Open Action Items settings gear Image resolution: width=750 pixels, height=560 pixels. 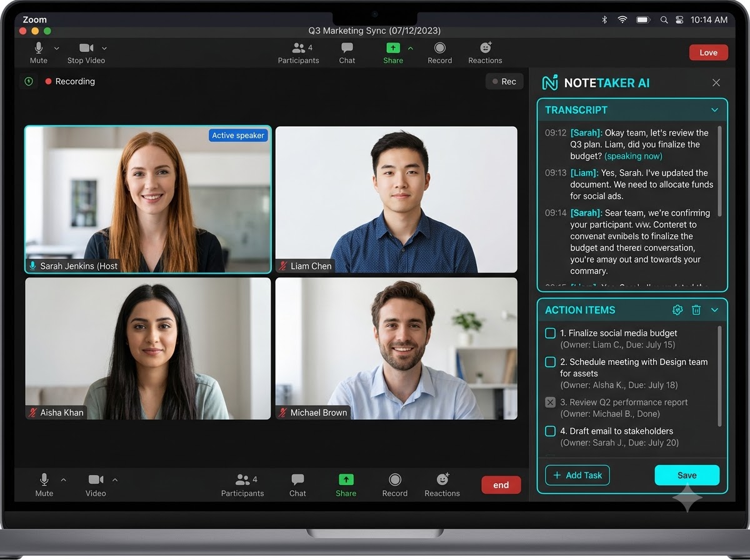[x=677, y=310]
